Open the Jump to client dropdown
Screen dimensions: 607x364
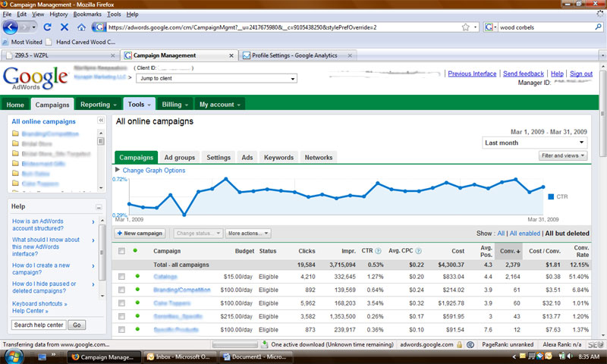pos(216,78)
